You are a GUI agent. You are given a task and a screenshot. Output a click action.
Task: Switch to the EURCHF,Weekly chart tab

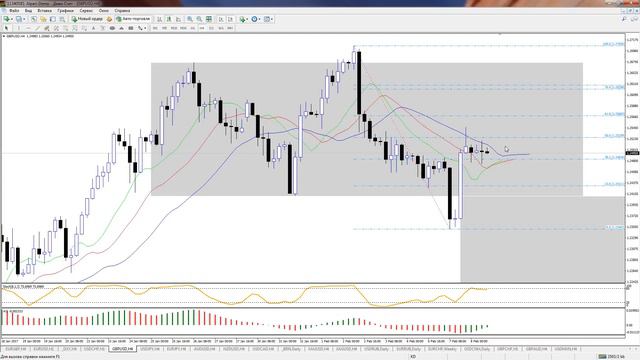[442, 349]
